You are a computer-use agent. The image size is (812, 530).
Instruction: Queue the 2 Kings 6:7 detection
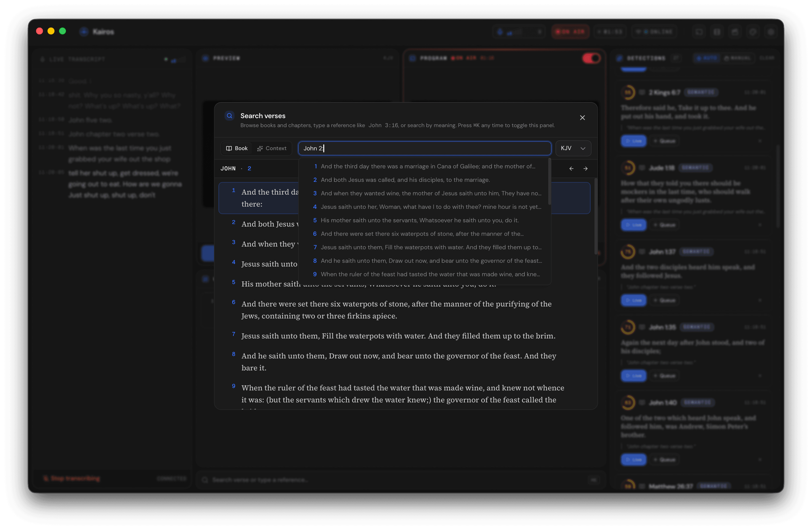pyautogui.click(x=664, y=141)
